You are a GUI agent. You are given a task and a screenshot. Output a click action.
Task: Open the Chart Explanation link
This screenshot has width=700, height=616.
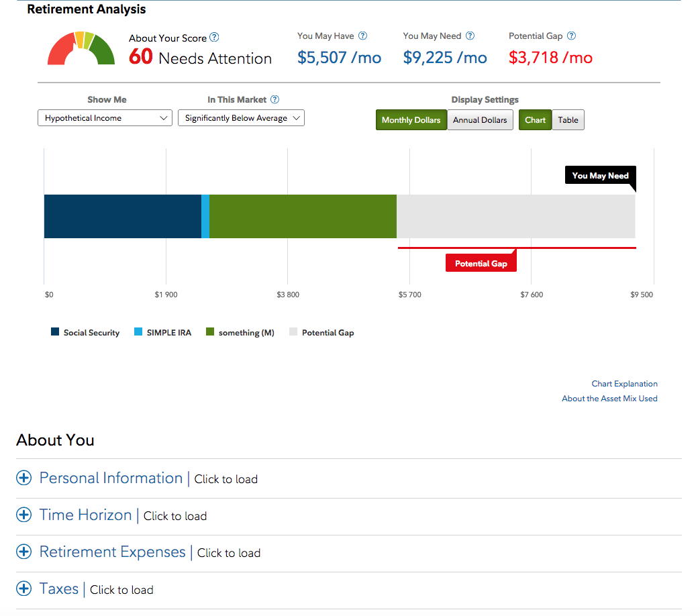(624, 383)
